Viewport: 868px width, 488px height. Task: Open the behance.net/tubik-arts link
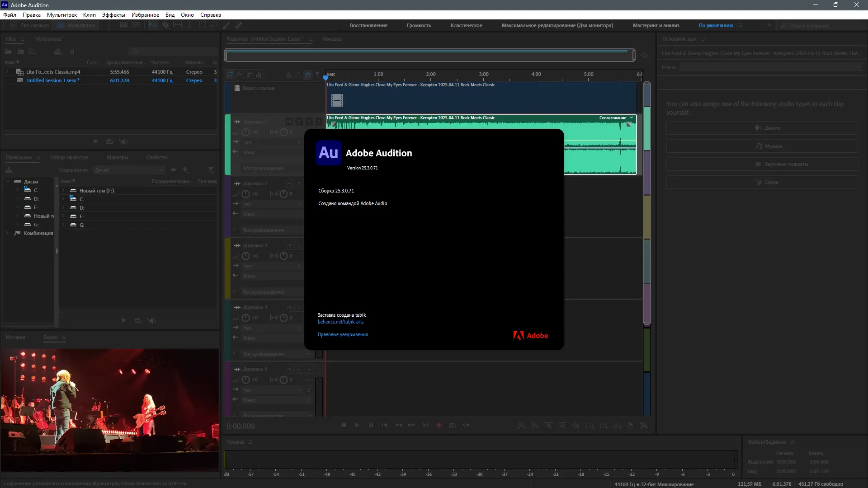(x=340, y=322)
